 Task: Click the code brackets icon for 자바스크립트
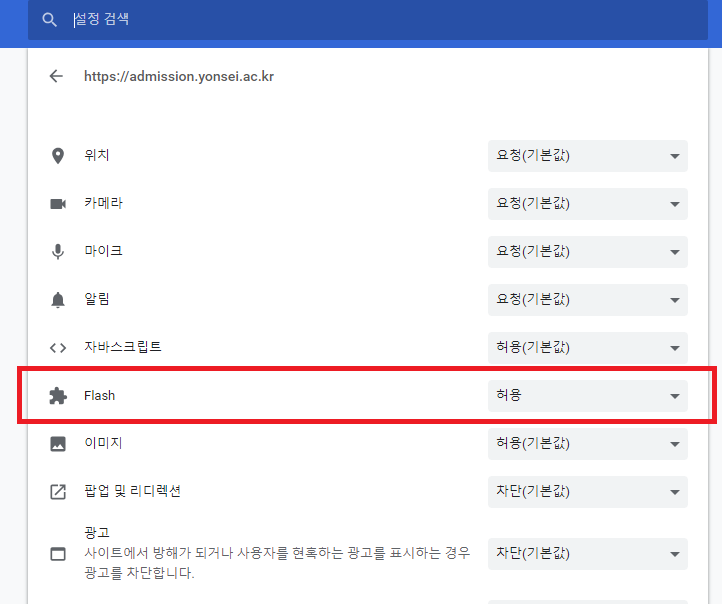[x=58, y=348]
